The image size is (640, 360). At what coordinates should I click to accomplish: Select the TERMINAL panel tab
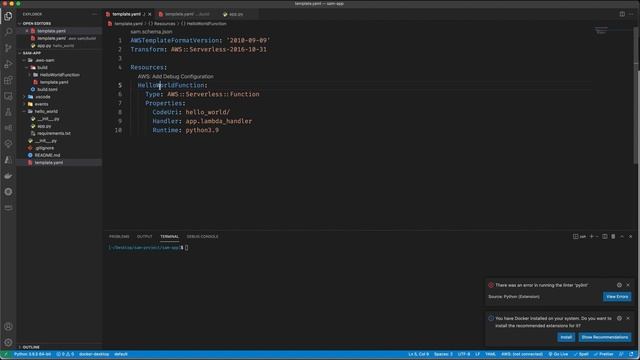click(169, 236)
